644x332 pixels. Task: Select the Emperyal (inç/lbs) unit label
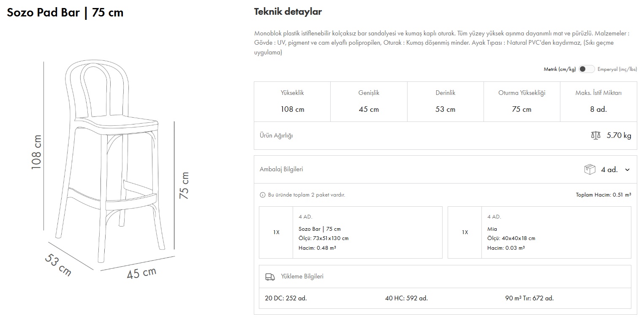[x=617, y=69]
